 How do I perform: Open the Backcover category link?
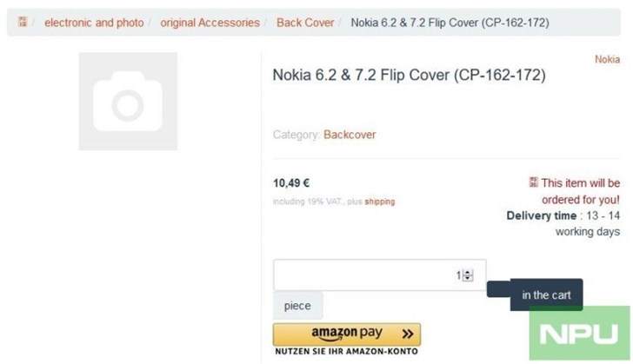350,135
